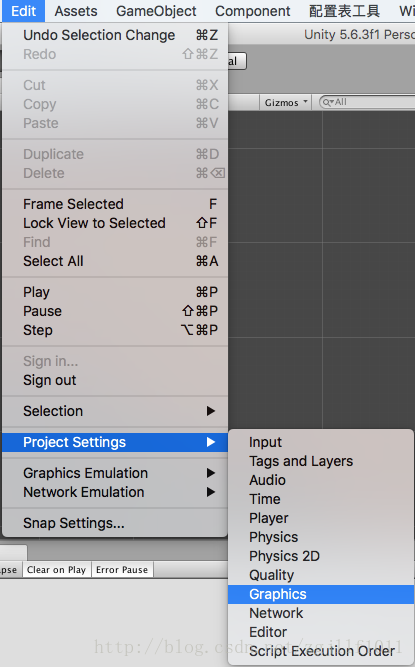This screenshot has width=415, height=667.
Task: Toggle Error Pause in console
Action: coord(122,570)
